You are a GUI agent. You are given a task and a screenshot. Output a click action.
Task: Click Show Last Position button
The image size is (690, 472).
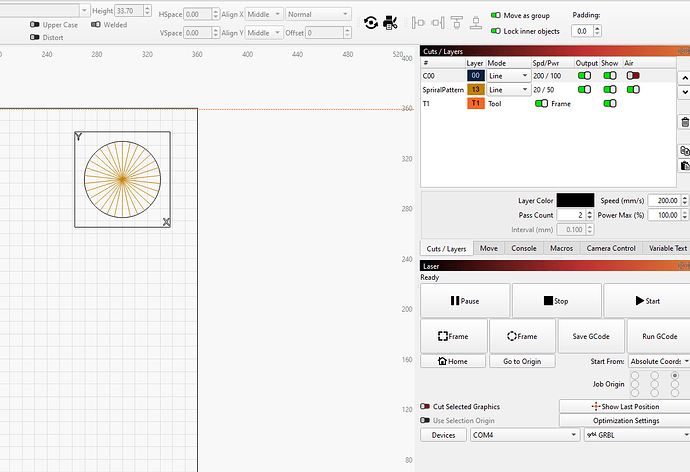click(x=625, y=406)
